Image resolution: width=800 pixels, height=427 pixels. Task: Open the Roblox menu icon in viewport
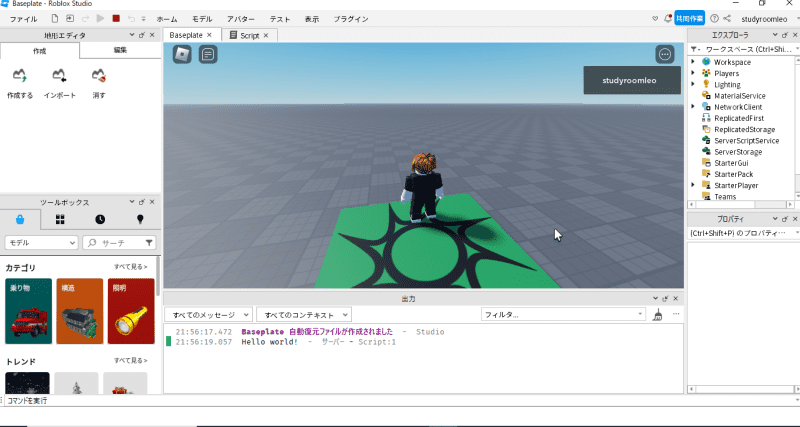point(182,54)
